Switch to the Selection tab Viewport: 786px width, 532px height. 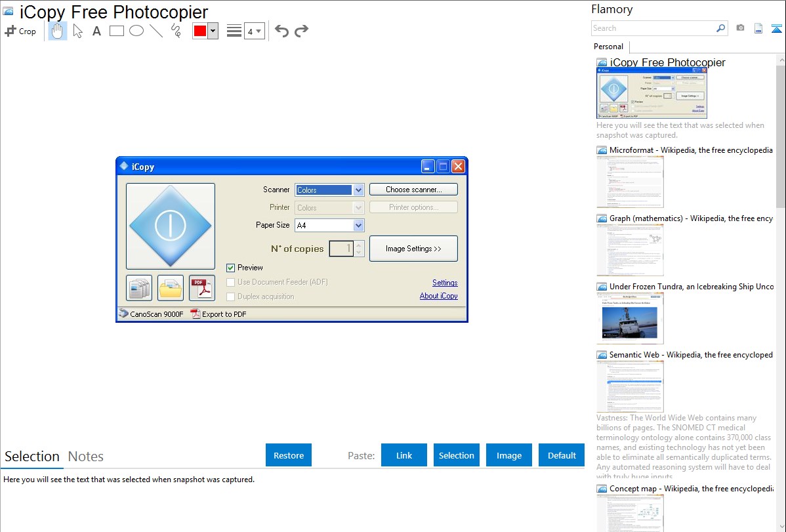click(x=32, y=457)
